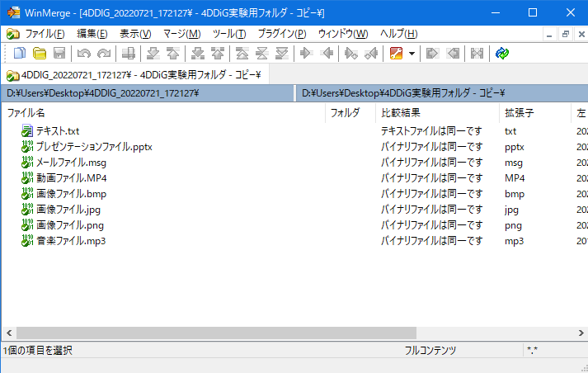Screen dimensions: 588x373
Task: Go to Next Difference down-arrow icon
Action: [x=153, y=54]
